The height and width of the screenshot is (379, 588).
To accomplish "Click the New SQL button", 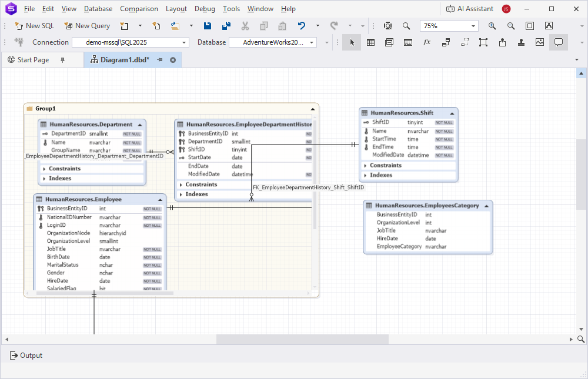I will tap(34, 26).
